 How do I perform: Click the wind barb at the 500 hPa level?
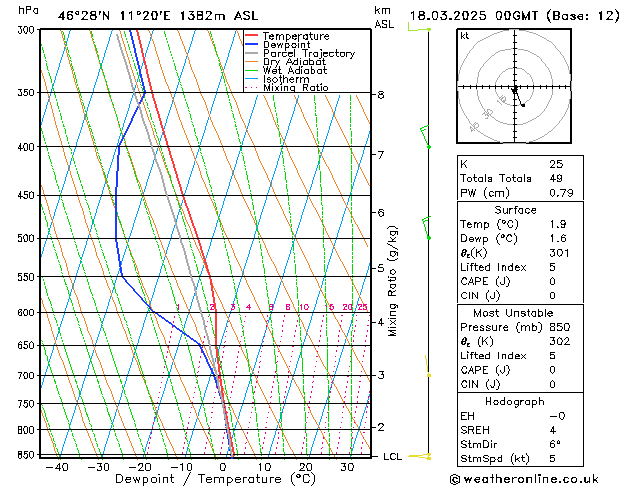click(426, 228)
